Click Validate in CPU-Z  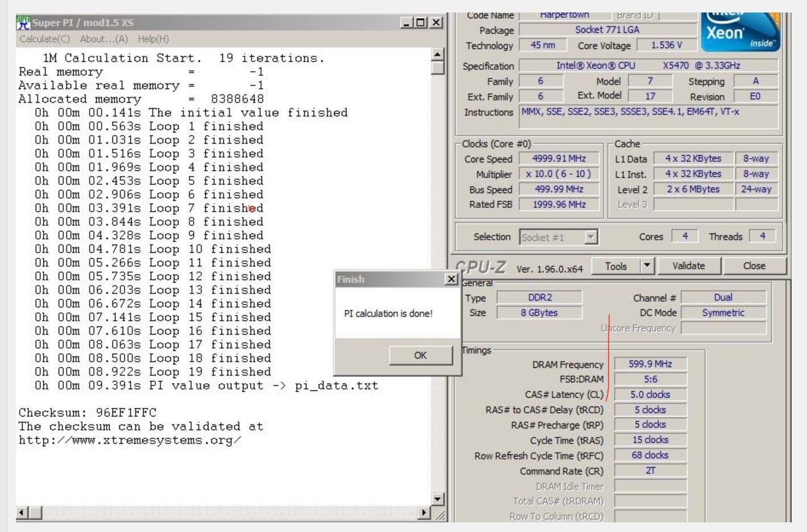point(689,265)
